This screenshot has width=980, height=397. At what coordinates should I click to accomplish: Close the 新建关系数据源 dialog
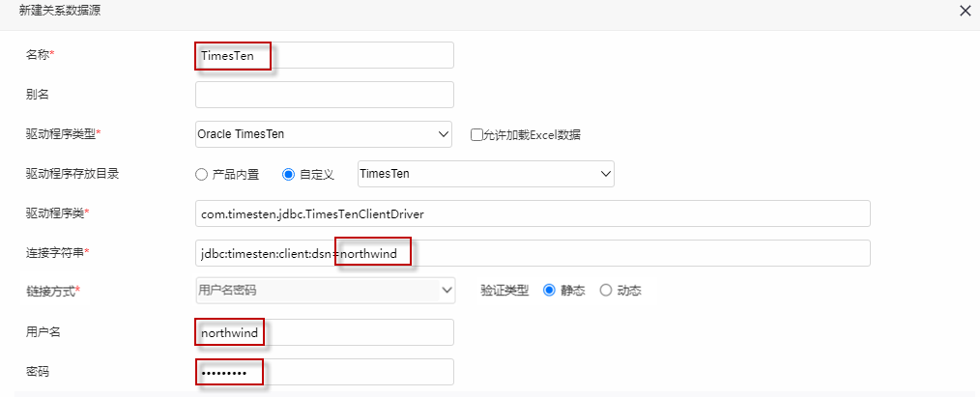pos(965,12)
